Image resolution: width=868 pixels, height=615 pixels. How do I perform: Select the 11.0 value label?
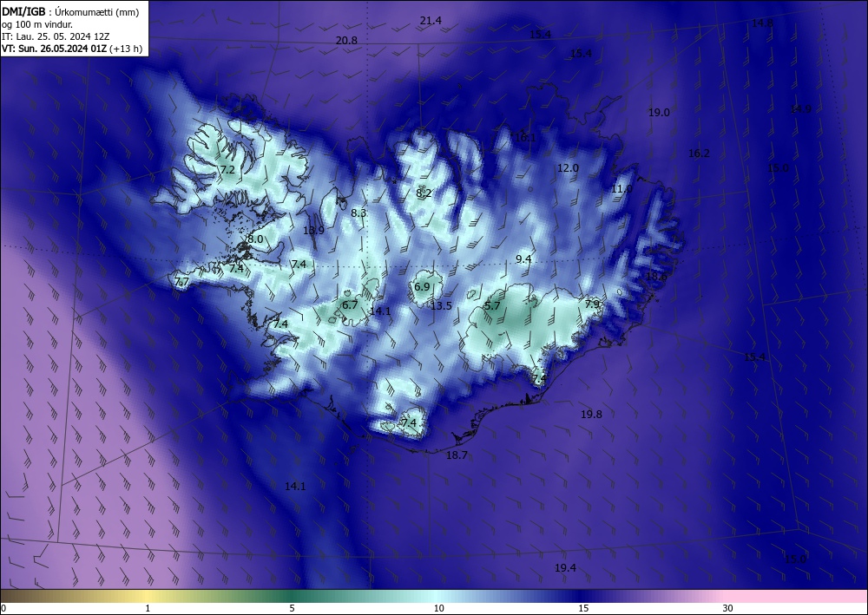[x=621, y=188]
